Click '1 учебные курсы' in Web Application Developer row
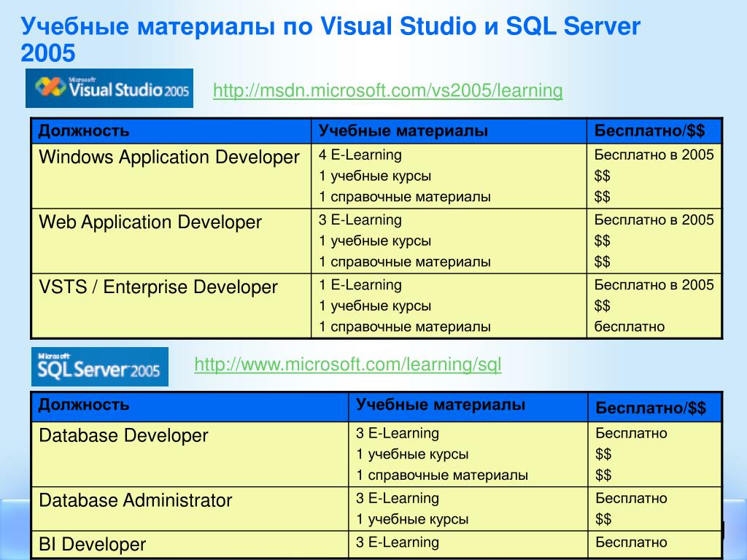The image size is (747, 560). 375,241
